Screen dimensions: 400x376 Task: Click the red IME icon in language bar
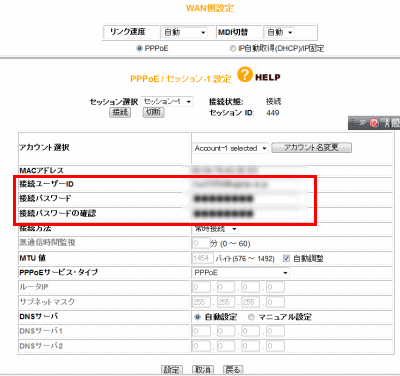coord(374,123)
